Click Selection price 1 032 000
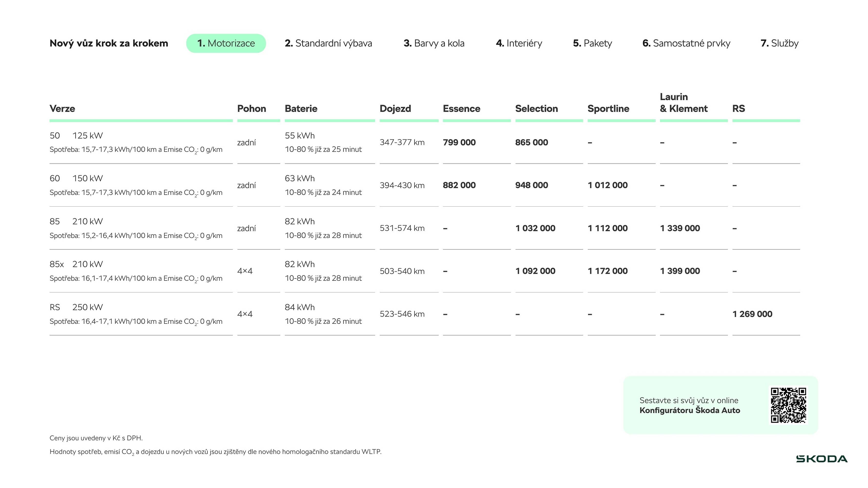Screen dimensions: 868x488 point(535,228)
